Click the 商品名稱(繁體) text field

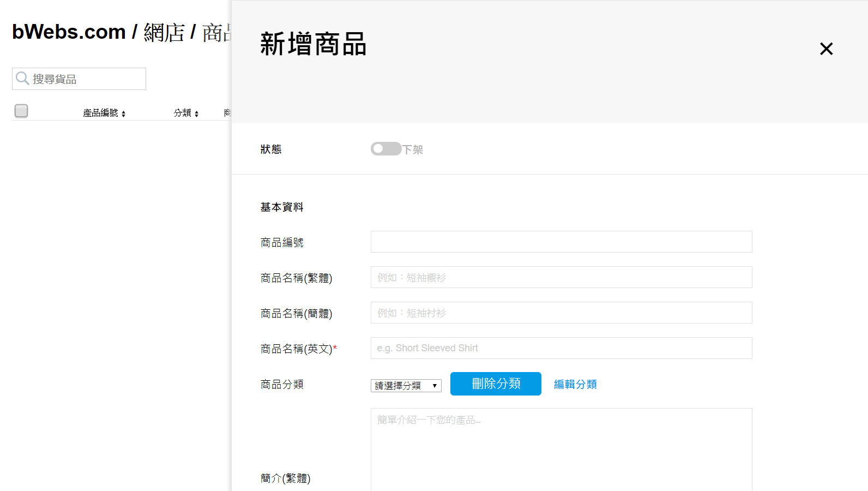561,277
